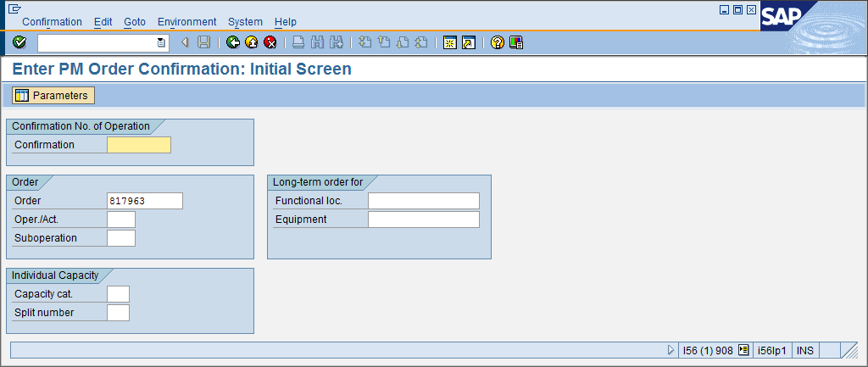Viewport: 868px width, 367px height.
Task: Open the System menu
Action: 245,22
